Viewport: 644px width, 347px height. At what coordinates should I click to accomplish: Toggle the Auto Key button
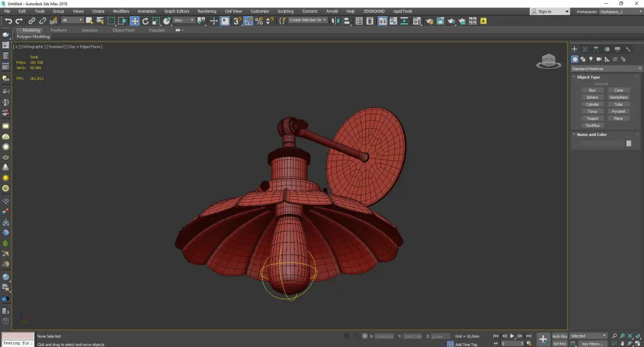[560, 336]
